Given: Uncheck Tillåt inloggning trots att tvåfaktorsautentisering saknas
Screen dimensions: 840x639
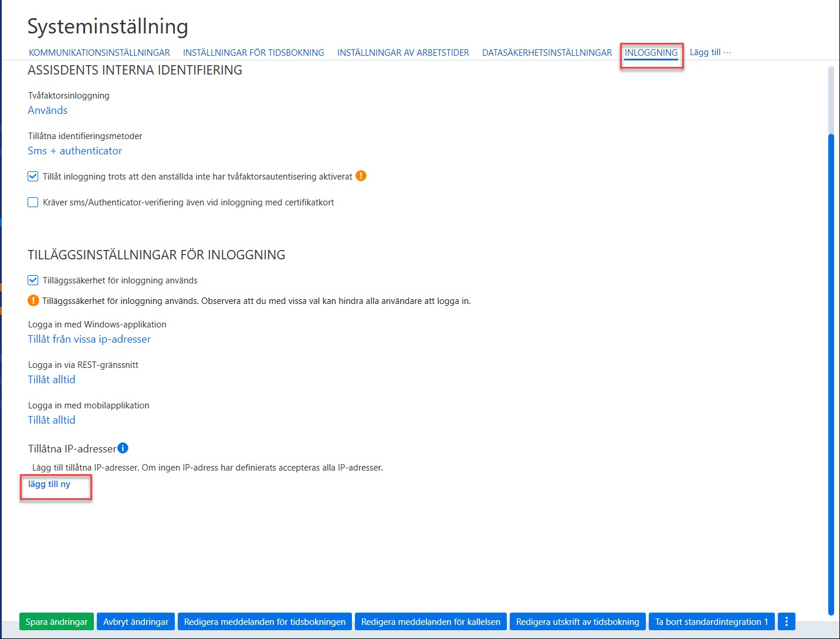Looking at the screenshot, I should [x=33, y=176].
